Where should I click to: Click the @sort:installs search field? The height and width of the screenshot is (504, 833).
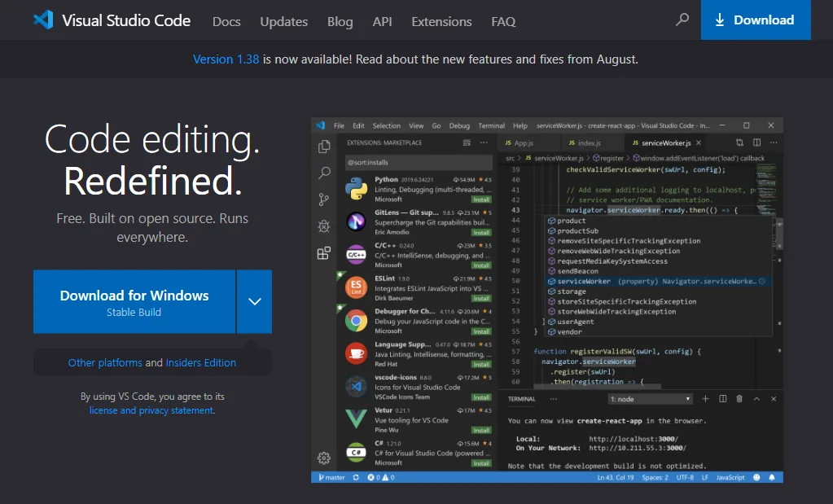coord(419,163)
